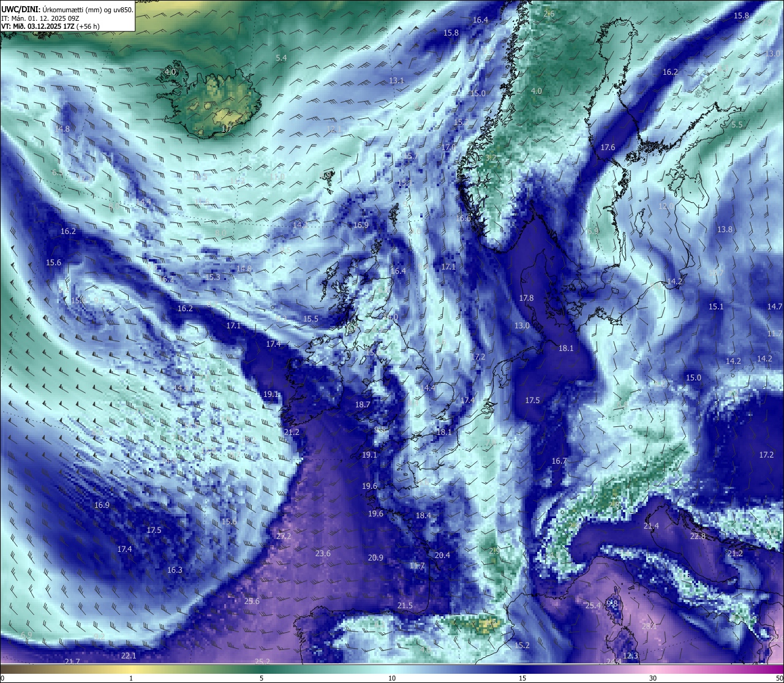The width and height of the screenshot is (784, 683).
Task: Select the 14.7 value label
Action: point(775,306)
